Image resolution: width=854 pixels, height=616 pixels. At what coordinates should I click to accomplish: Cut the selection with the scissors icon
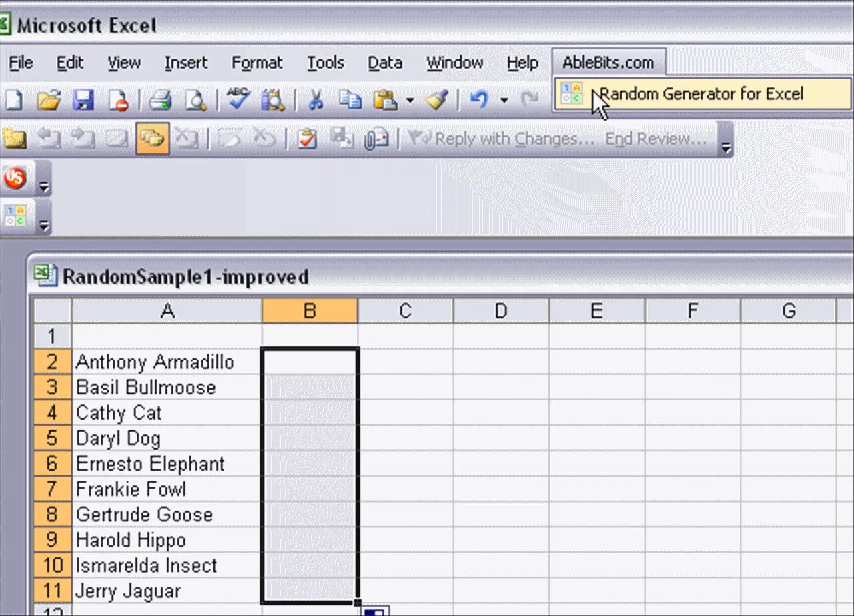pos(316,100)
